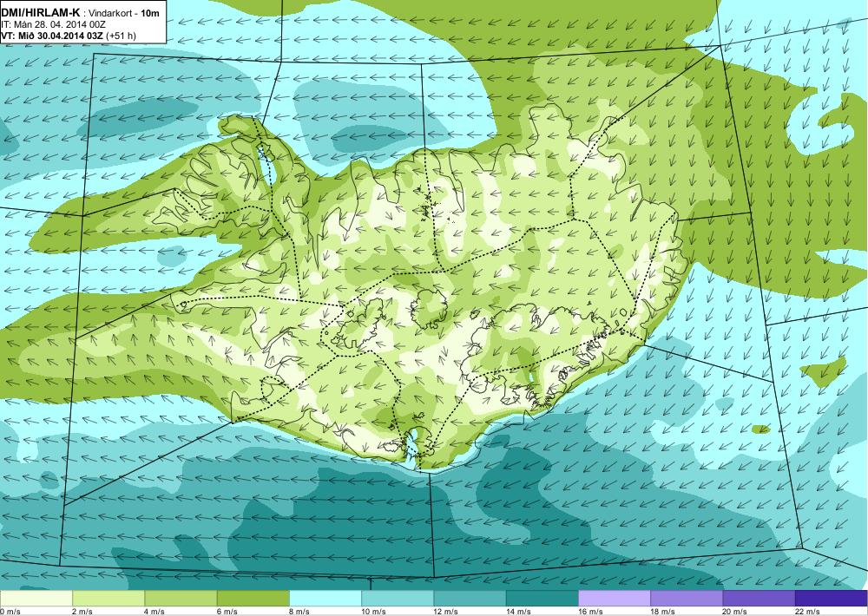Click the '2 m/s' legend label
Screen dimensions: 868x616
click(82, 612)
